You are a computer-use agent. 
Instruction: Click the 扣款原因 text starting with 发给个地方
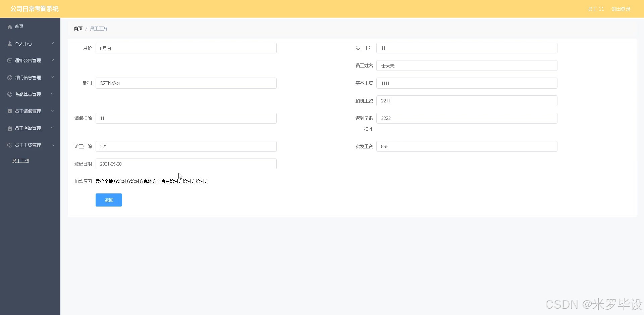tap(152, 181)
